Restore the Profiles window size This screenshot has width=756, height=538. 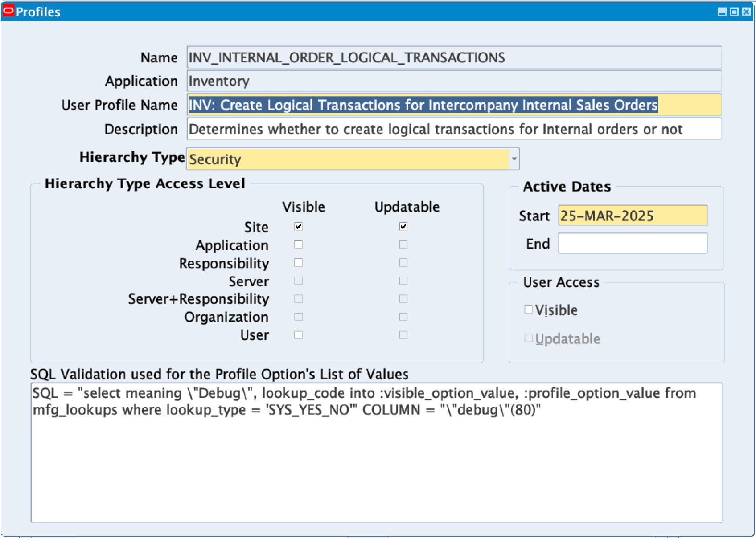(733, 12)
